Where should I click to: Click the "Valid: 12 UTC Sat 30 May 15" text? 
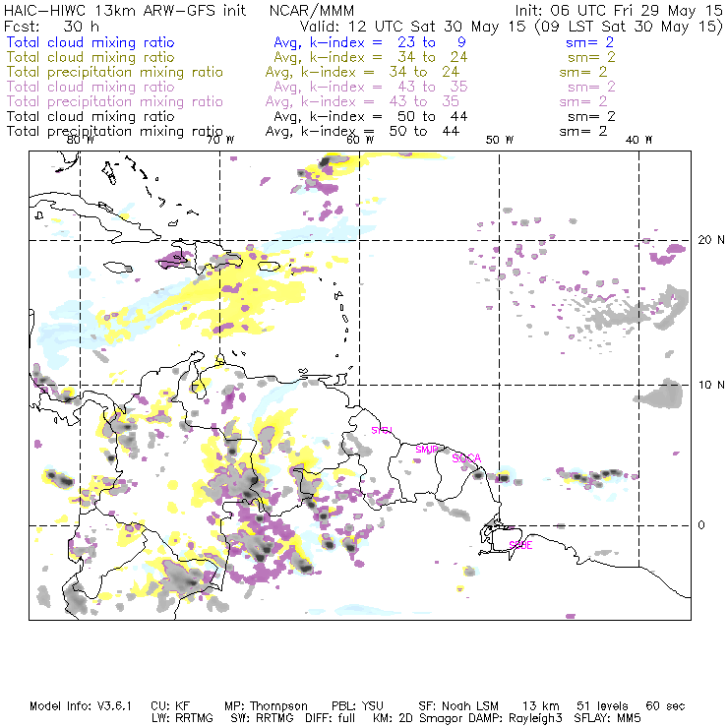[x=412, y=26]
